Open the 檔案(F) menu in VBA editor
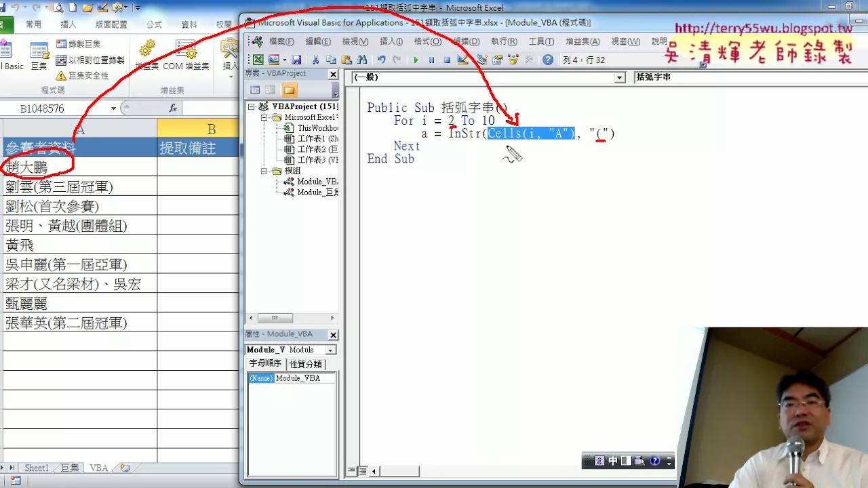868x488 pixels. coord(281,41)
